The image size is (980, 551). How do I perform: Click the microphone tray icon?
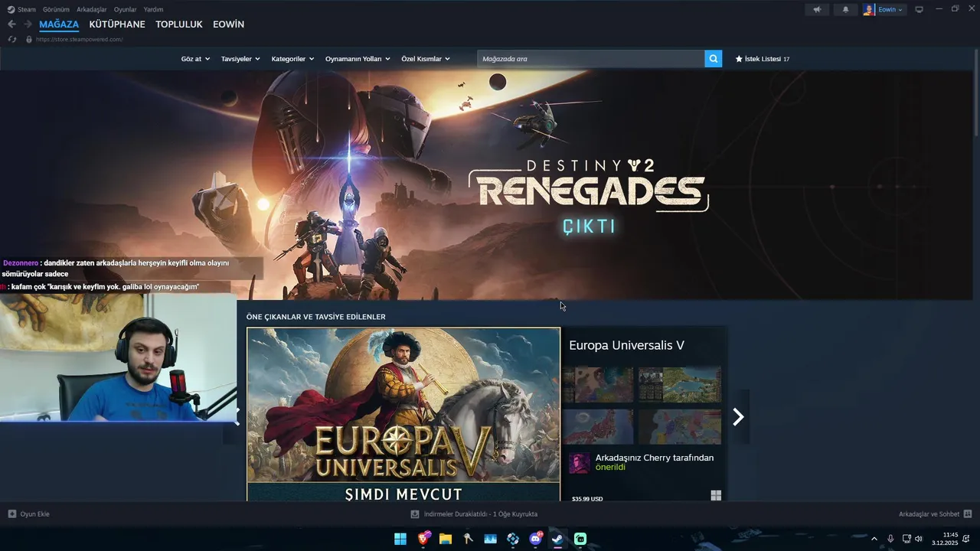890,539
